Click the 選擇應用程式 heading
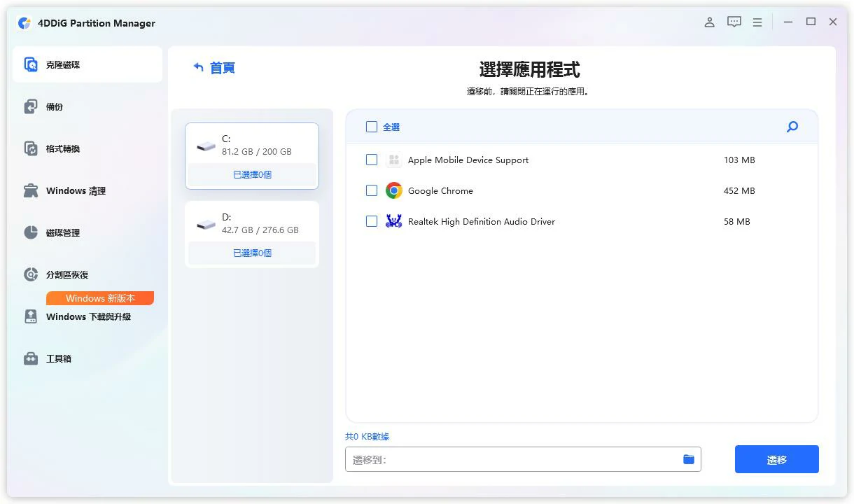The height and width of the screenshot is (504, 854). (529, 69)
